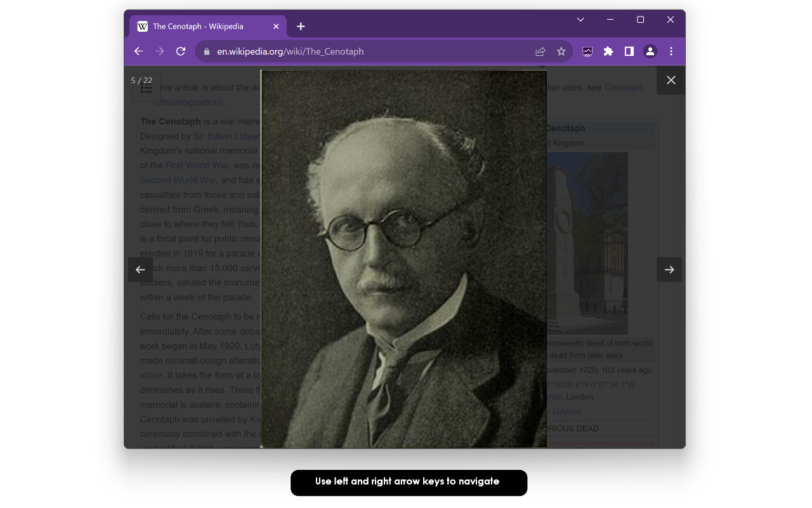This screenshot has height=508, width=812.
Task: Open the user profile avatar
Action: 650,51
